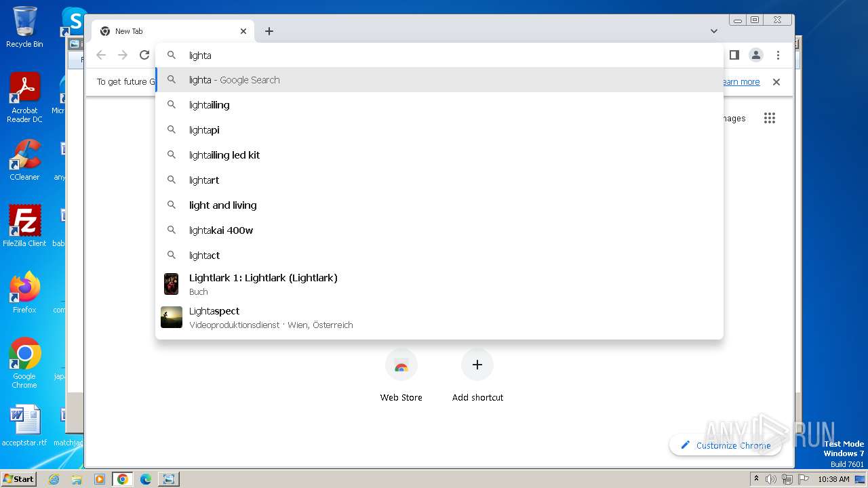Open the network icon in the tray
Image resolution: width=868 pixels, height=488 pixels.
[x=787, y=479]
